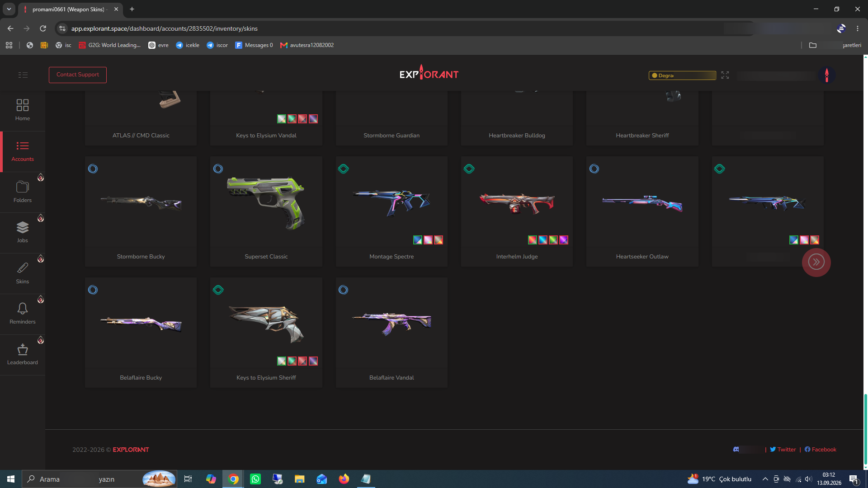Open the Twitter footer link
This screenshot has height=488, width=868.
(783, 450)
